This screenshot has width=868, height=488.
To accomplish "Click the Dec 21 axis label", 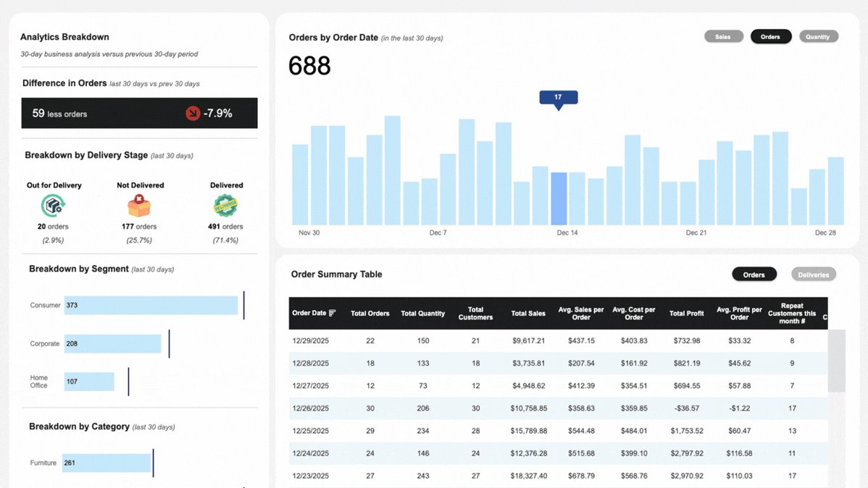I will (696, 233).
